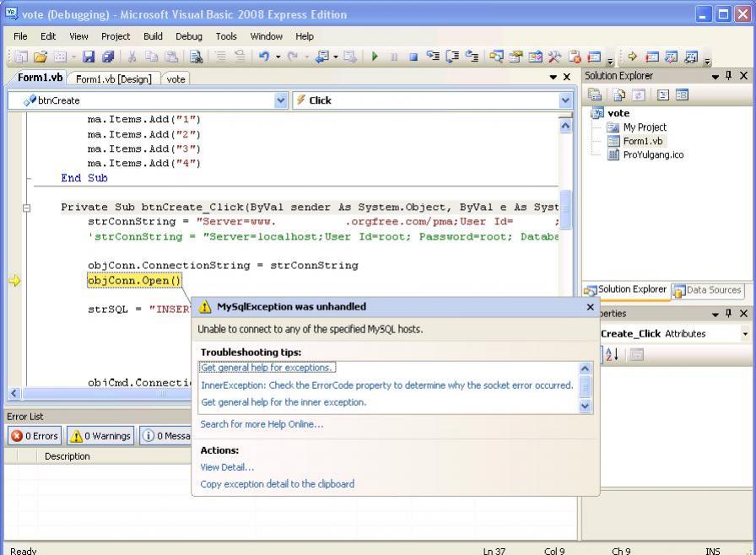The image size is (756, 555).
Task: Click the Save floppy disk icon
Action: (89, 57)
